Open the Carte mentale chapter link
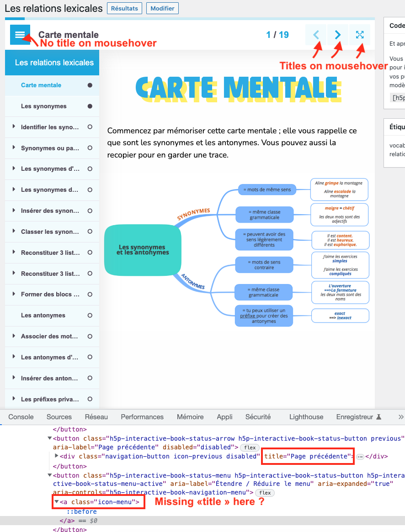This screenshot has height=532, width=405. pos(41,85)
